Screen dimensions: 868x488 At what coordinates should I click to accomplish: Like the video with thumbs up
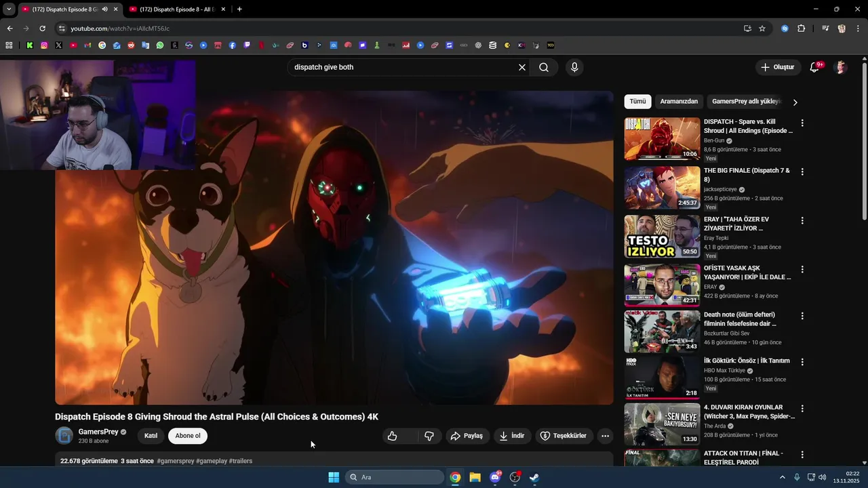click(x=393, y=436)
